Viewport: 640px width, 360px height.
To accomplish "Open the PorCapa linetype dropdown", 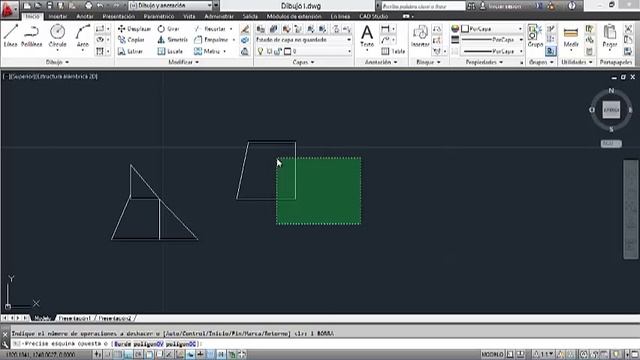I will click(492, 51).
